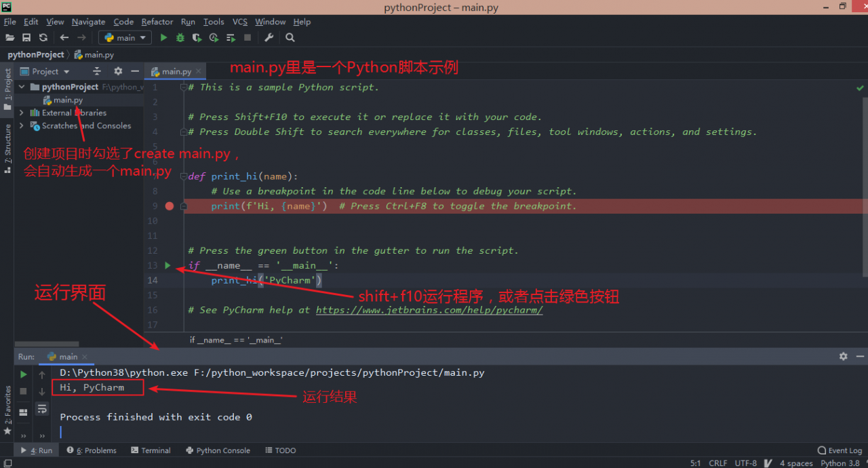
Task: Click the Down the stack trace arrow
Action: coord(42,391)
